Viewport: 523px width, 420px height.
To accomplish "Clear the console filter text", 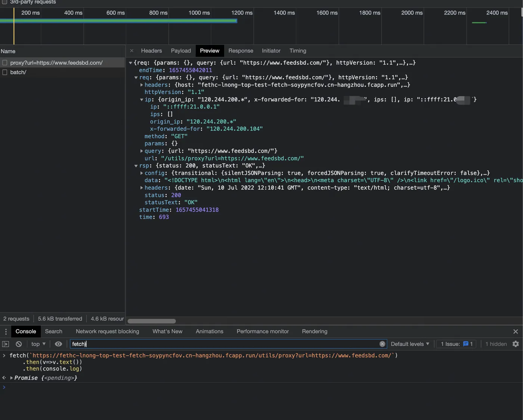I will tap(382, 344).
